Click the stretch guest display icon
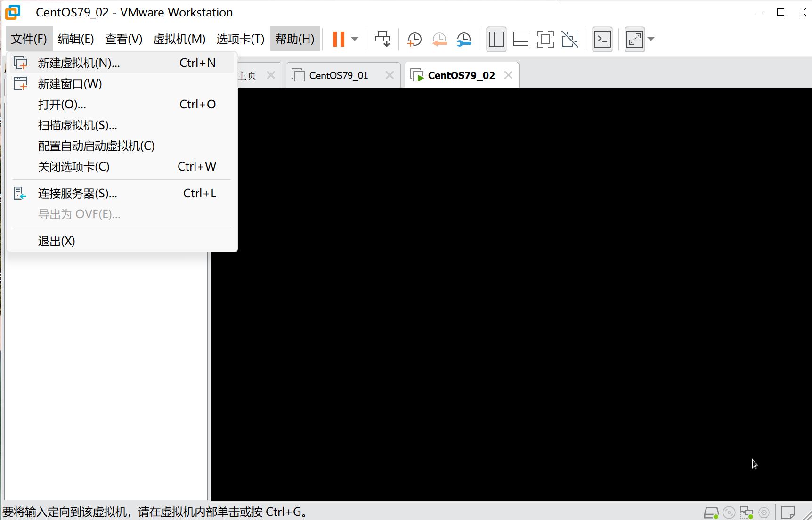This screenshot has width=812, height=520. (x=634, y=39)
